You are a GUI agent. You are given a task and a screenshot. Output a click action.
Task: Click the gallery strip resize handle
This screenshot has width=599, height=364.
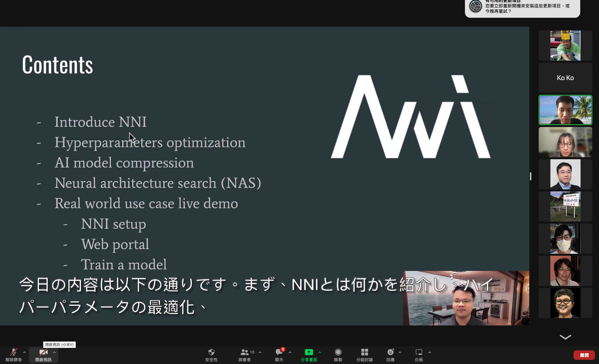(531, 176)
